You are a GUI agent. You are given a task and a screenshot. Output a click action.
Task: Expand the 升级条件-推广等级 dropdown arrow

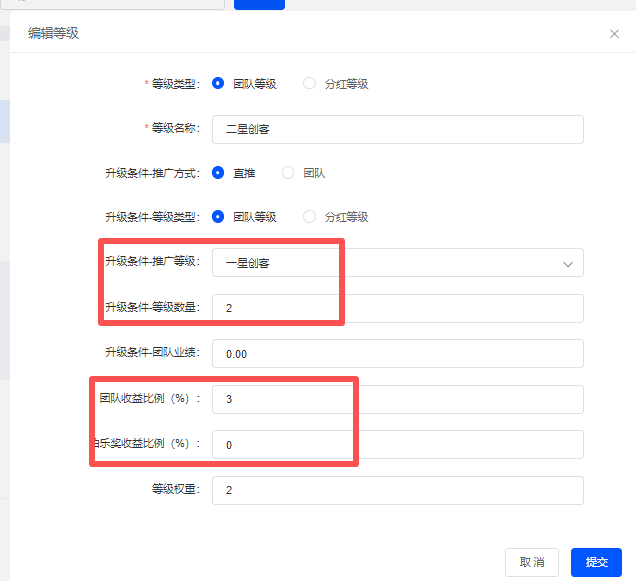click(567, 264)
